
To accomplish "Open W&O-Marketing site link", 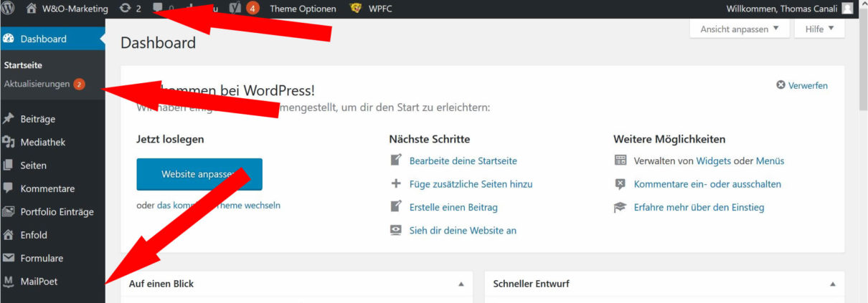I will [x=75, y=9].
